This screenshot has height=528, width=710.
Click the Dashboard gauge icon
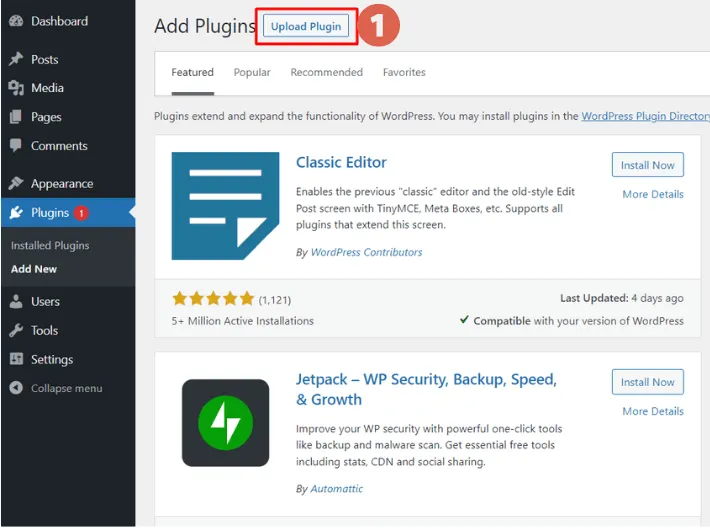click(x=16, y=21)
